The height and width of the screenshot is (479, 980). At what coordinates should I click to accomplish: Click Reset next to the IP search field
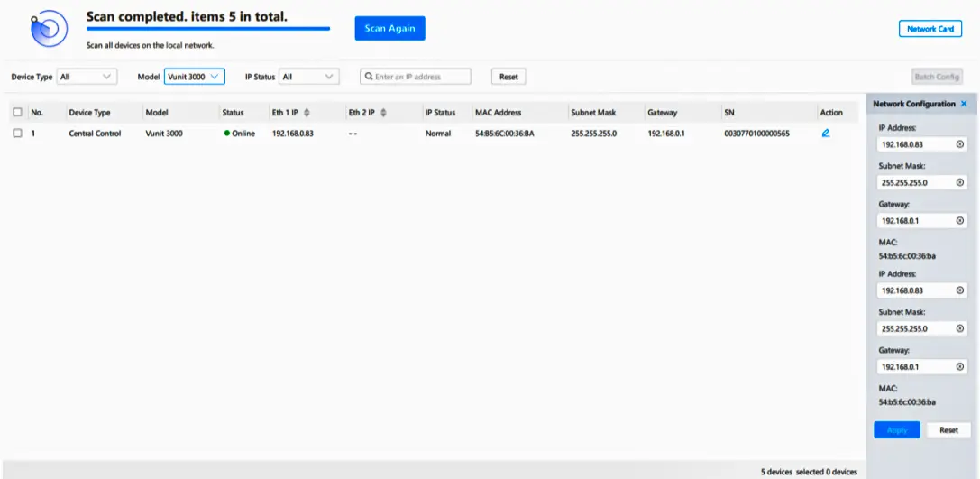click(x=508, y=77)
